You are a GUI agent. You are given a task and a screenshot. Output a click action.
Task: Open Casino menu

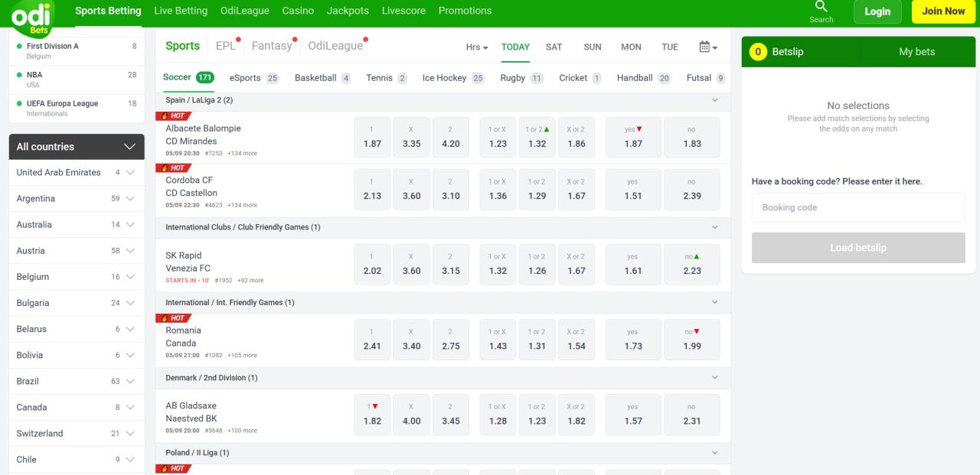[x=298, y=11]
